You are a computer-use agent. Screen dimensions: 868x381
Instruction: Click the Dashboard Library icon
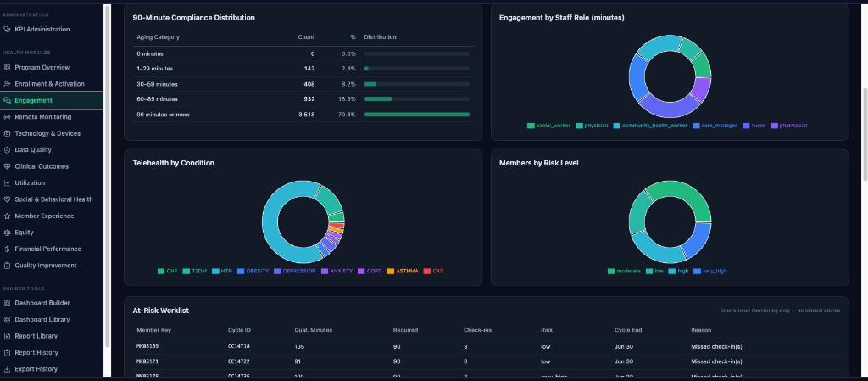(x=7, y=320)
